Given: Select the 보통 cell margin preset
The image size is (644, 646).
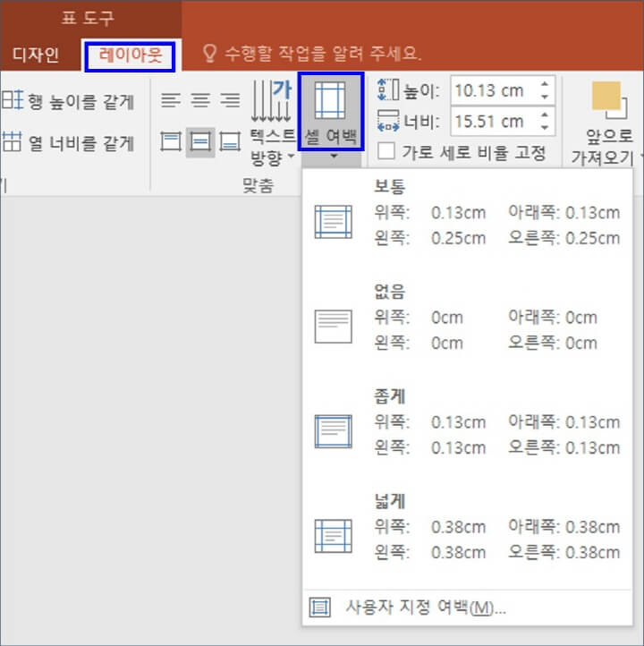Looking at the screenshot, I should pyautogui.click(x=468, y=214).
